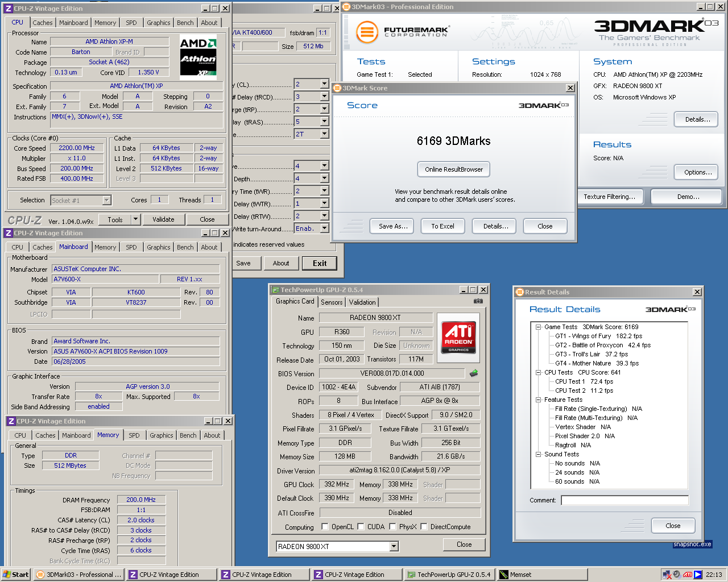
Task: Enable DirectCompute in GPU-Z Computing section
Action: 423,527
